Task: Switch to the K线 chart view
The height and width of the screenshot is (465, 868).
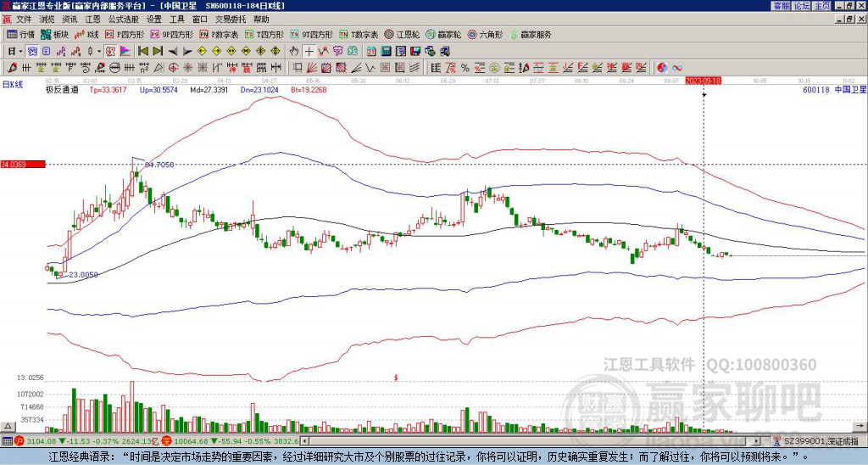Action: [x=86, y=34]
